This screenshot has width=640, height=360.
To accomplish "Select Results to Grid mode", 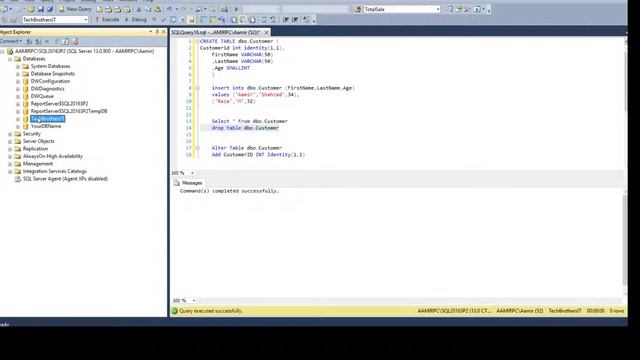I will 243,19.
